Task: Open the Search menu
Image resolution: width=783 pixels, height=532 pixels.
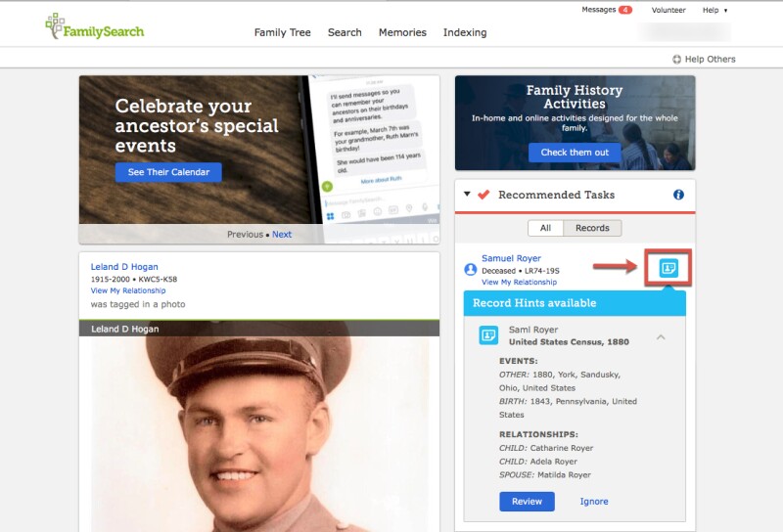Action: click(x=345, y=32)
